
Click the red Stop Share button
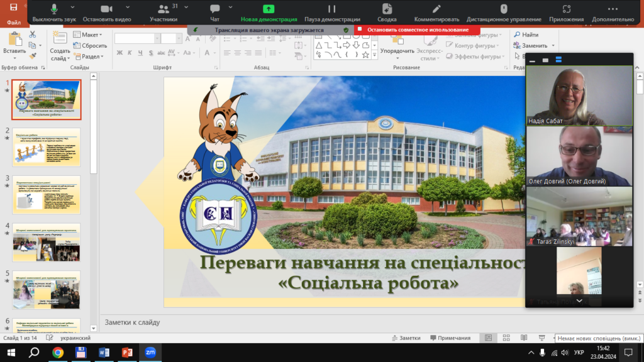(417, 30)
